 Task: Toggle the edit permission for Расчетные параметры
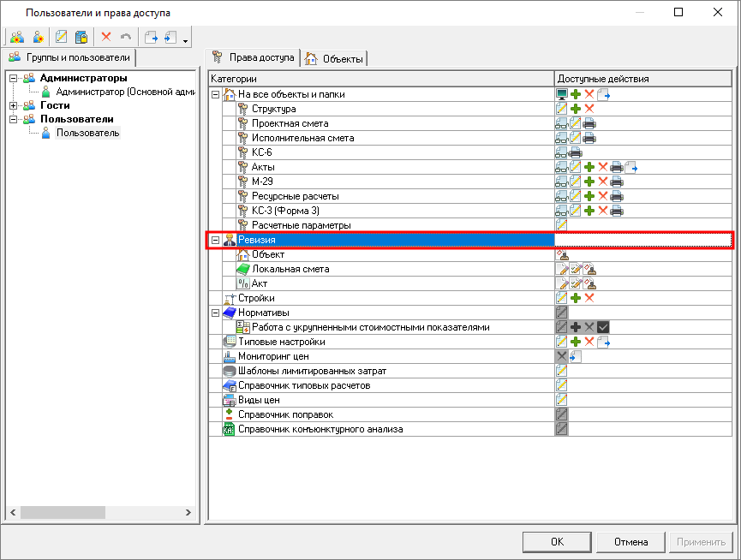click(x=562, y=225)
